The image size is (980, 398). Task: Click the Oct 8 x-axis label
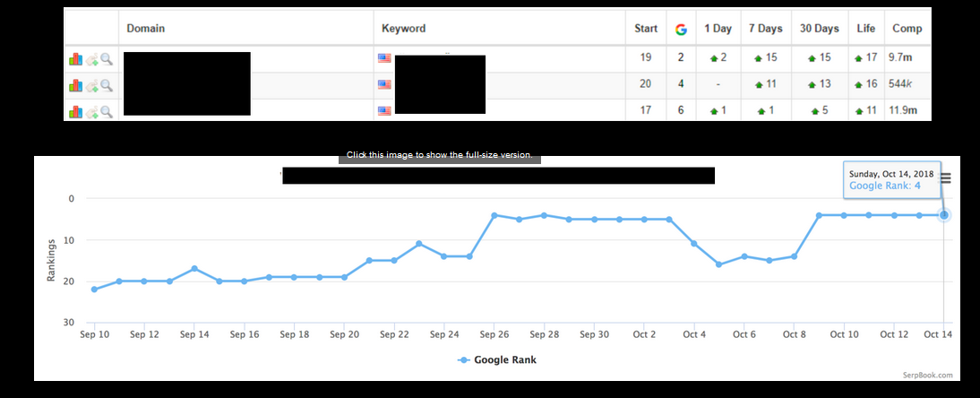click(794, 334)
